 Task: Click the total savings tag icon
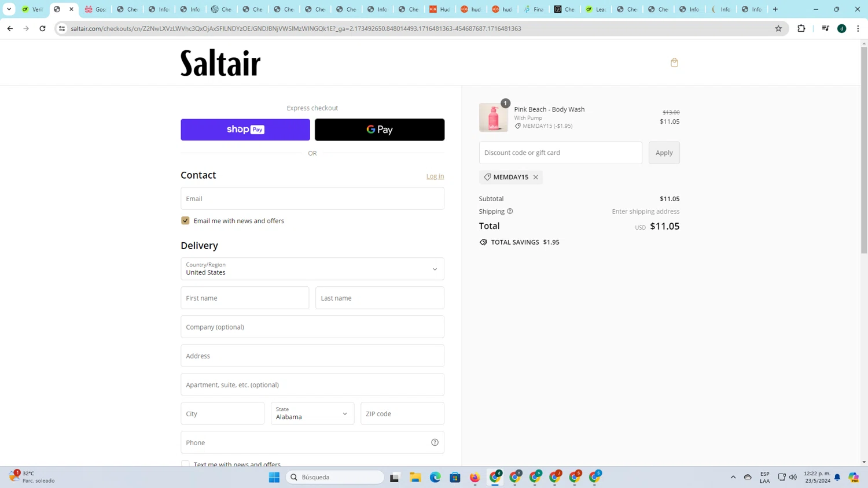click(x=483, y=242)
